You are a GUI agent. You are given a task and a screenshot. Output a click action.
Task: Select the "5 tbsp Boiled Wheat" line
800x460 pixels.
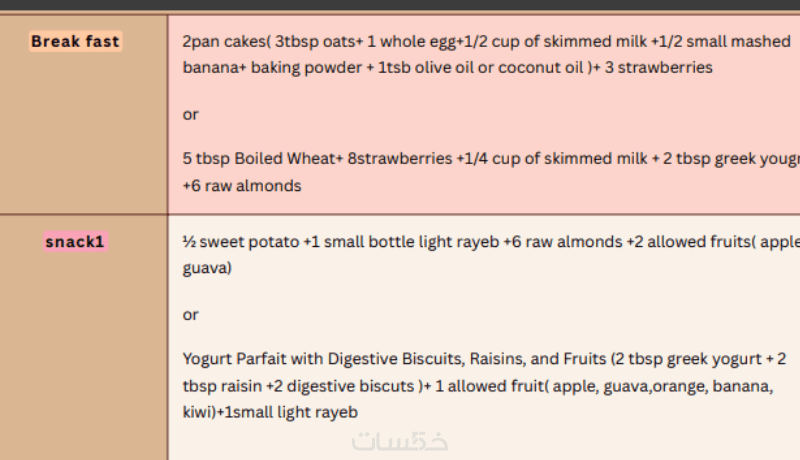click(490, 160)
